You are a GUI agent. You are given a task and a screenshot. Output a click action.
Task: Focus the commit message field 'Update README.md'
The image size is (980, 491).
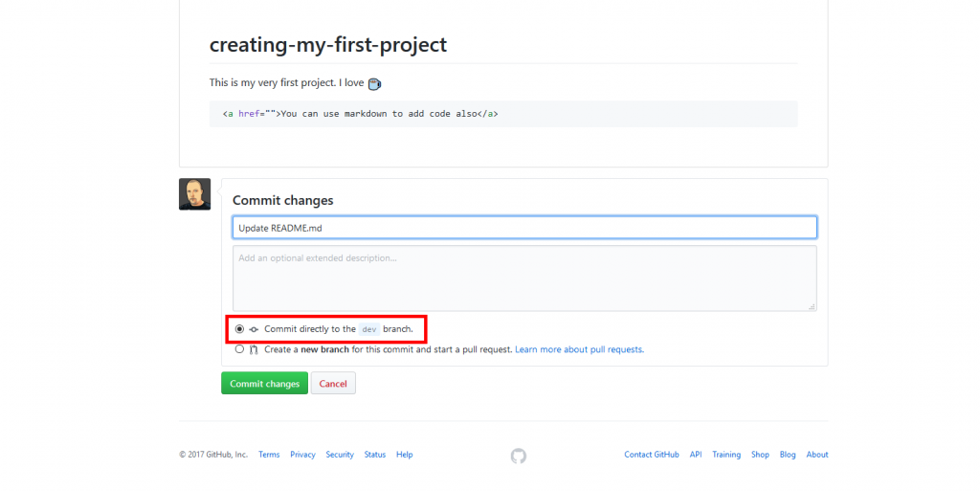(524, 228)
